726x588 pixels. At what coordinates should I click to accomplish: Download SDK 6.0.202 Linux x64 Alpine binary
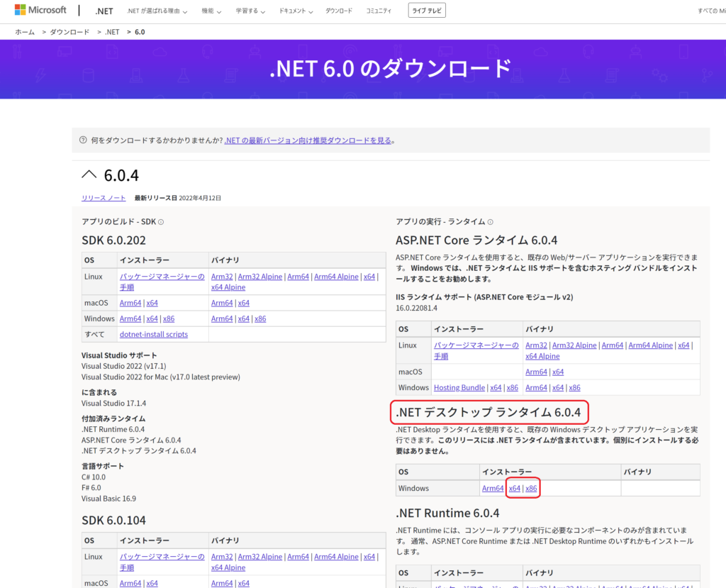pos(228,287)
